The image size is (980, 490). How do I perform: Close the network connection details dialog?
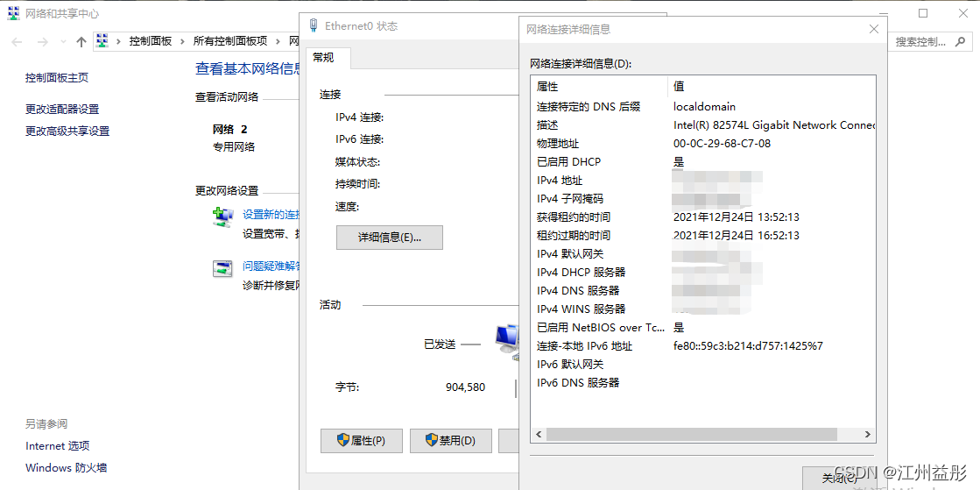coord(874,29)
